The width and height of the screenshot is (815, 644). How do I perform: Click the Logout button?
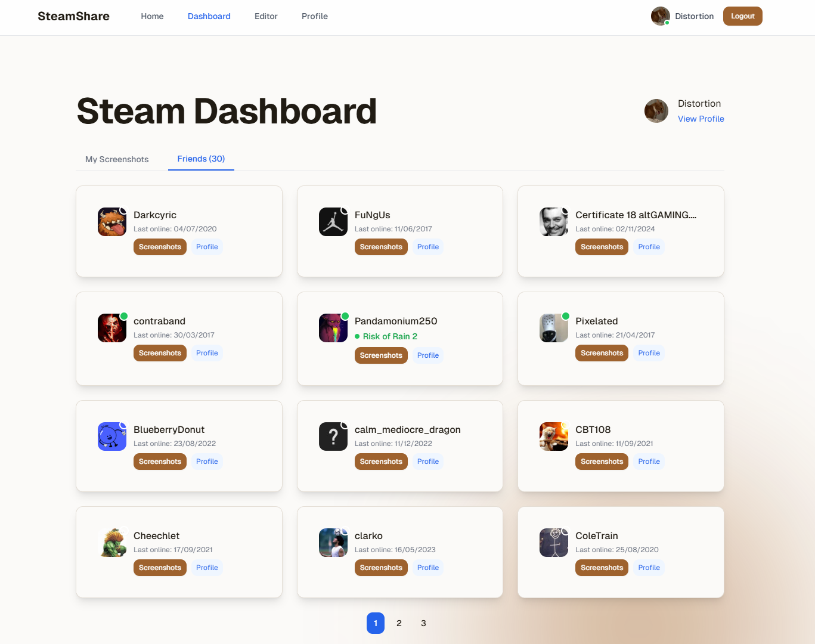[x=742, y=16]
